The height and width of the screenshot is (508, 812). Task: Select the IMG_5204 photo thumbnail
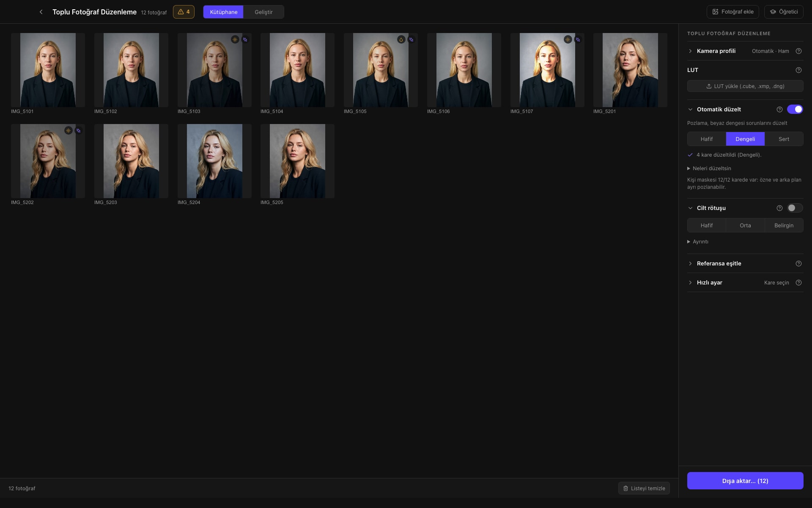click(x=214, y=161)
